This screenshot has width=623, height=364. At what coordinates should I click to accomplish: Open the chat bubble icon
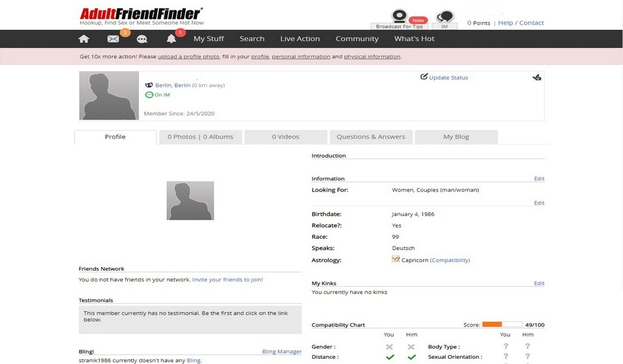pyautogui.click(x=142, y=39)
